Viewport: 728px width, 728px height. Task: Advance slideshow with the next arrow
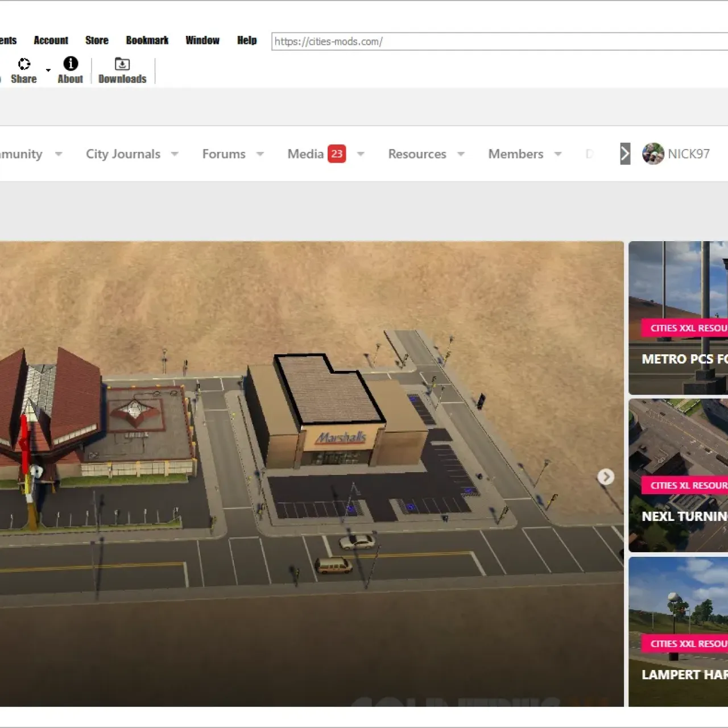pos(606,477)
